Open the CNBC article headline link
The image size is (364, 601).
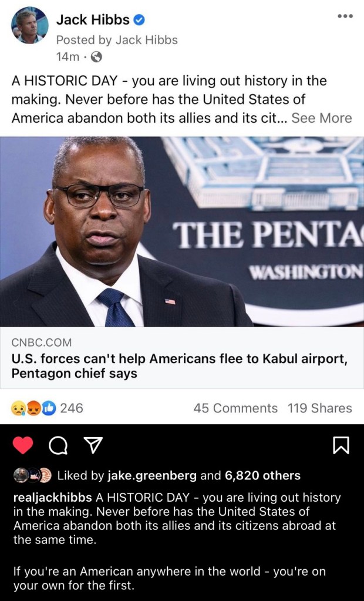tap(179, 366)
